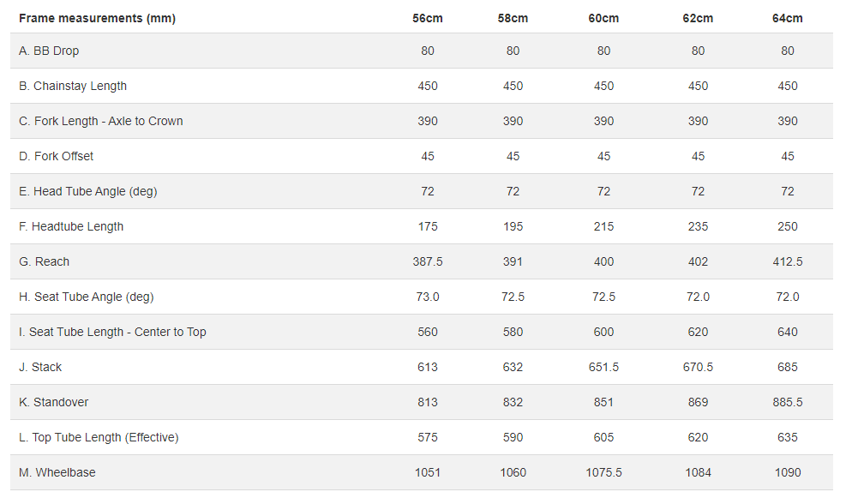Click the D. Fork Offset label
This screenshot has width=846, height=504.
57,156
